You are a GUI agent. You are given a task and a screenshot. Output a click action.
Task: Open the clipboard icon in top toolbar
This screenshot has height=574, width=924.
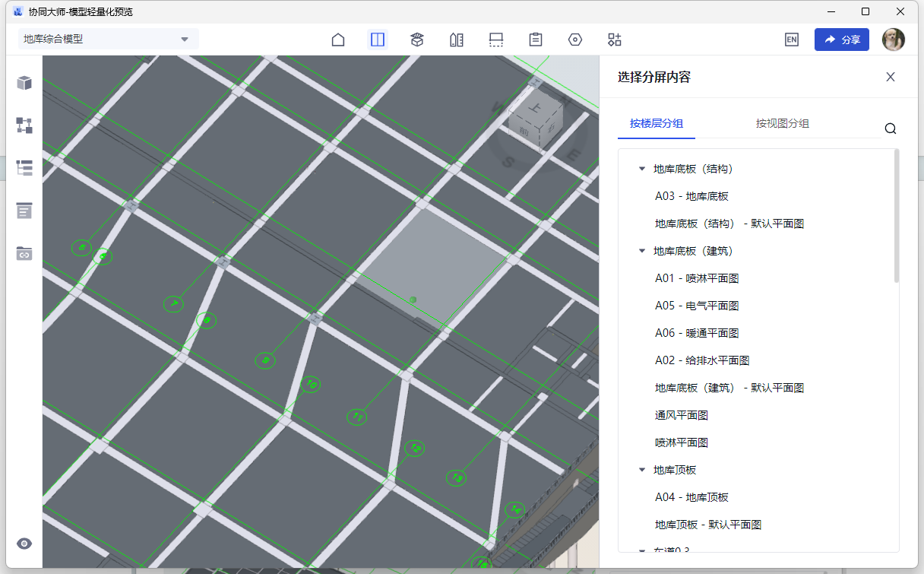536,40
